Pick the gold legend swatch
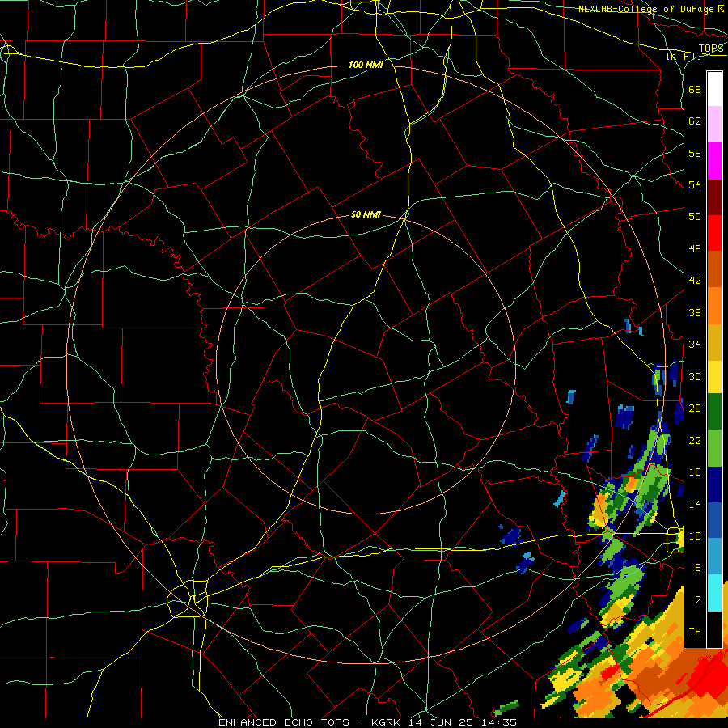 pos(714,342)
